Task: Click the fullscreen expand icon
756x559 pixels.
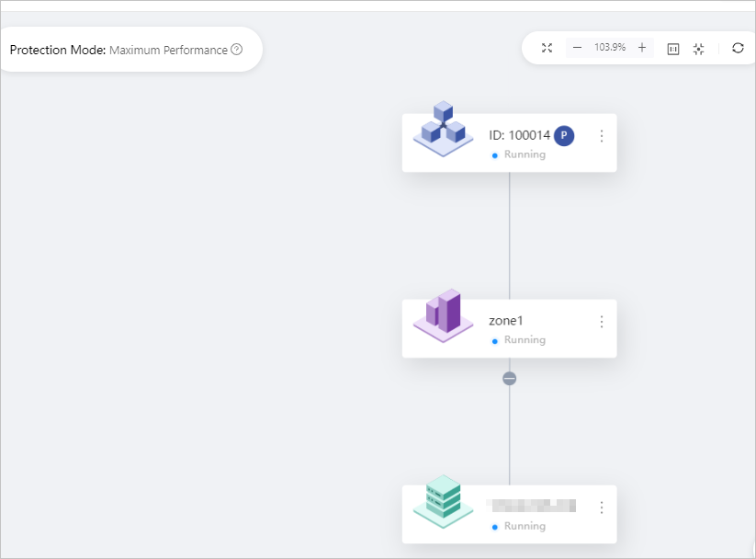Action: (547, 48)
